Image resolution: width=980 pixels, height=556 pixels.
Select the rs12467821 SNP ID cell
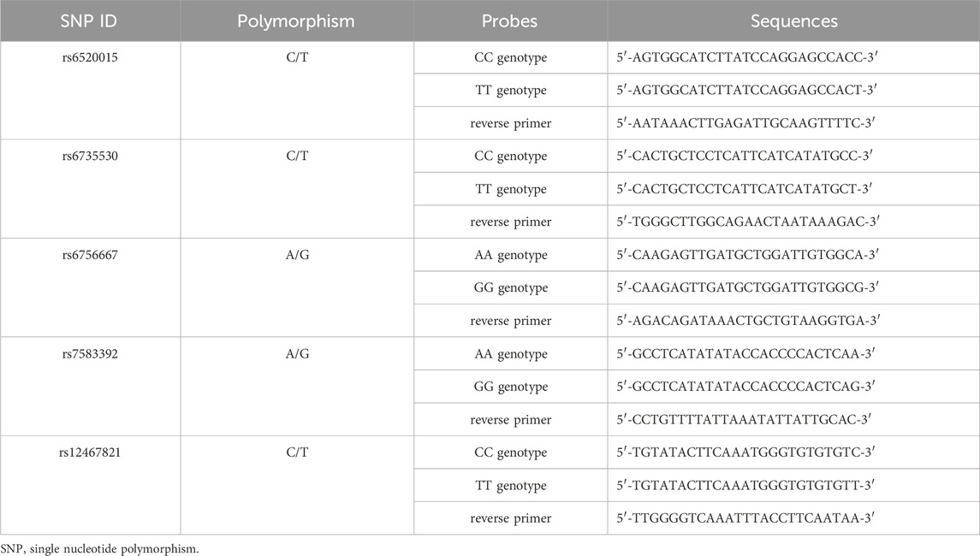click(90, 452)
